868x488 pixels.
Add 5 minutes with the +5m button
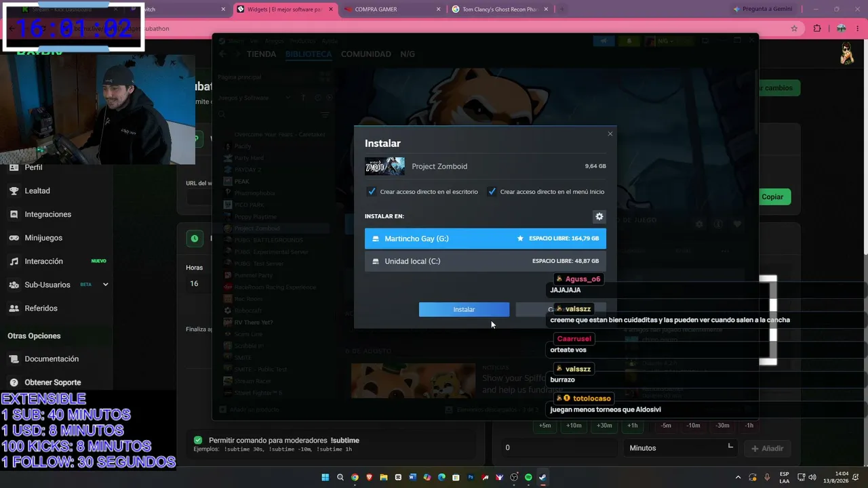(545, 426)
